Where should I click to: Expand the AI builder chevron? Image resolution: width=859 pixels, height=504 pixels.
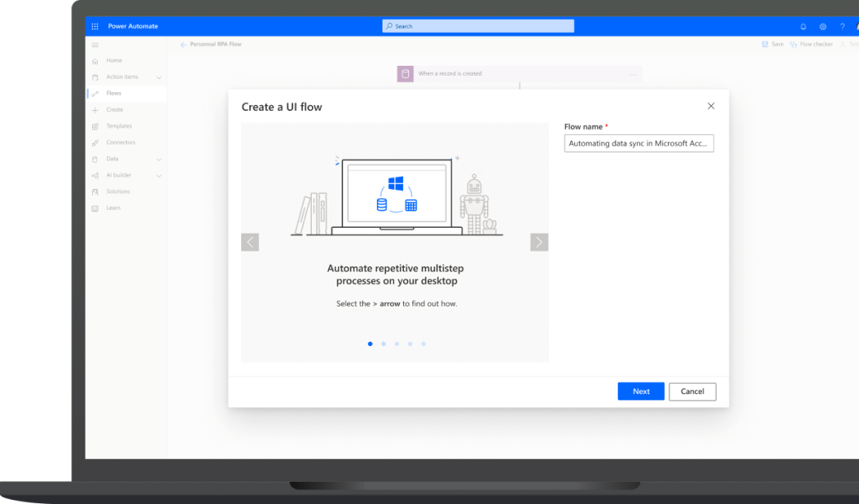click(x=159, y=176)
